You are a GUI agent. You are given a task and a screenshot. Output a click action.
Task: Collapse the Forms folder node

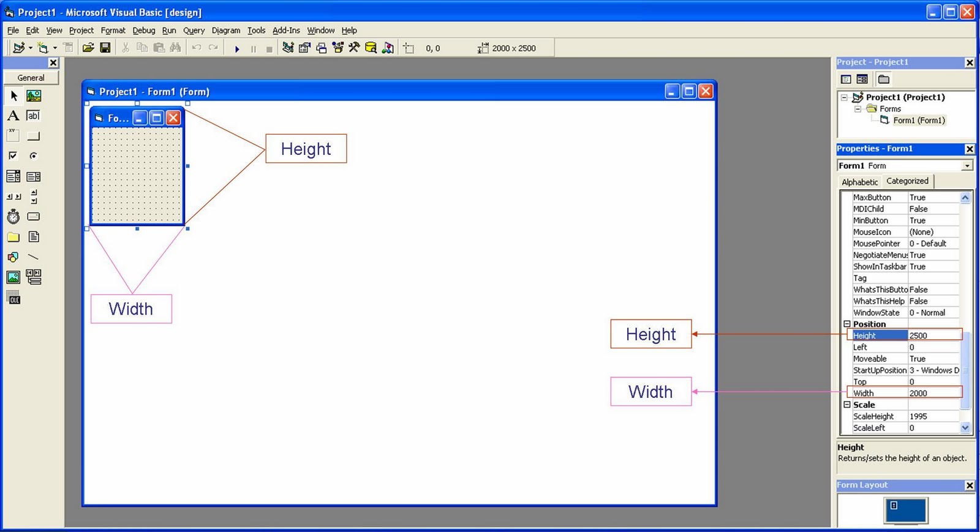[858, 109]
